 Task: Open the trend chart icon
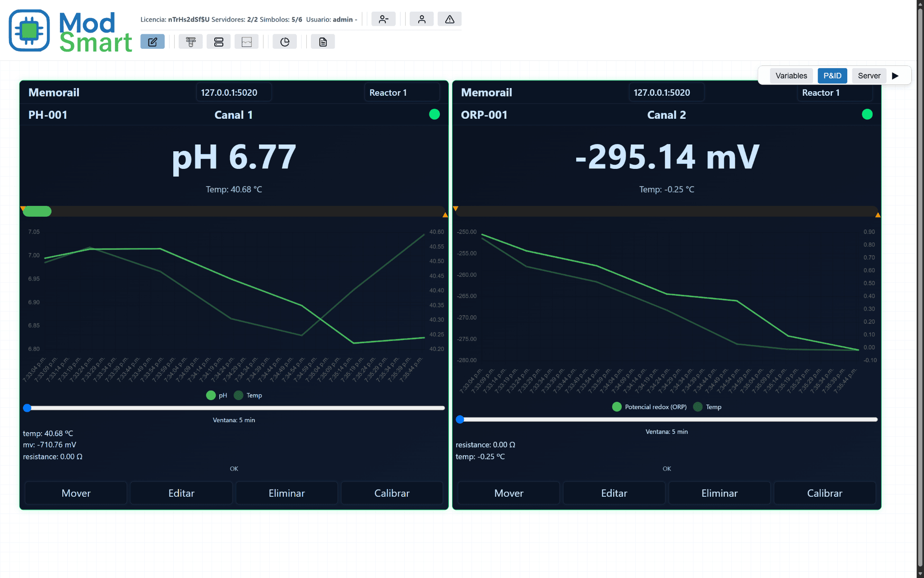click(247, 42)
